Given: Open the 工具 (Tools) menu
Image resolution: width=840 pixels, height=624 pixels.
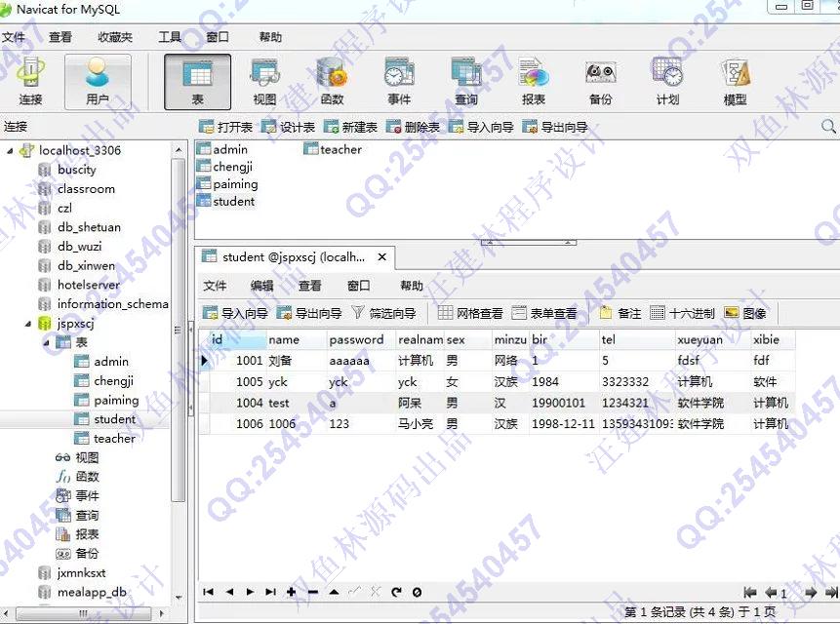Looking at the screenshot, I should [x=170, y=37].
